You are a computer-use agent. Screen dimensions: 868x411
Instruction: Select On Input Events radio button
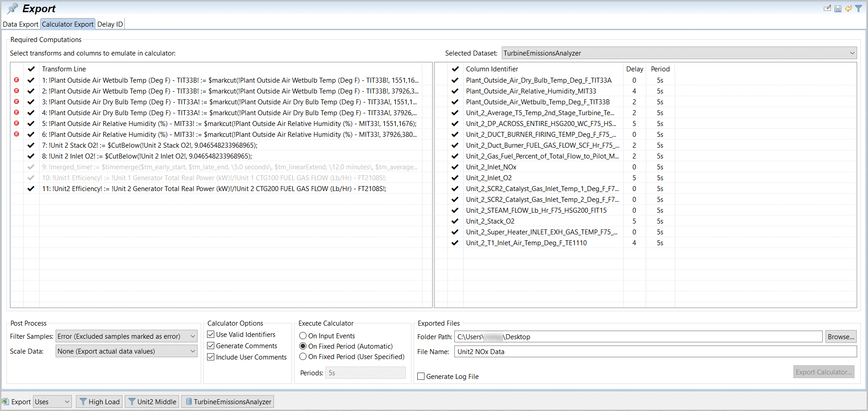pos(303,336)
